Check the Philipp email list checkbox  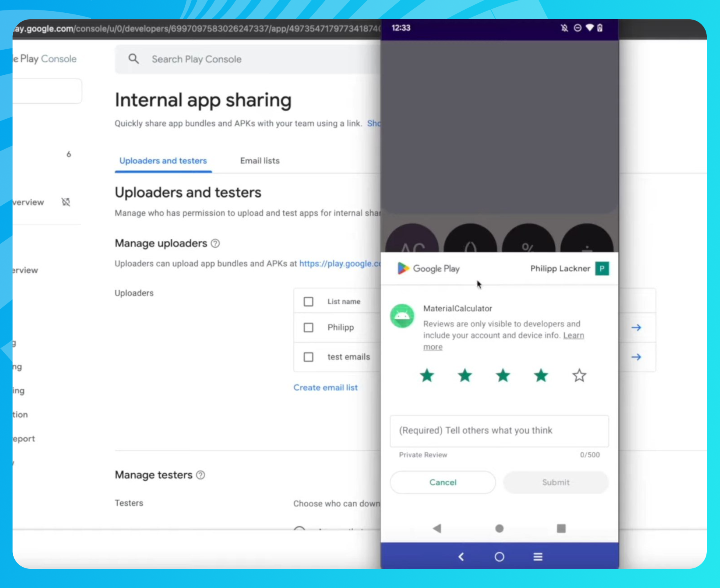pyautogui.click(x=308, y=328)
